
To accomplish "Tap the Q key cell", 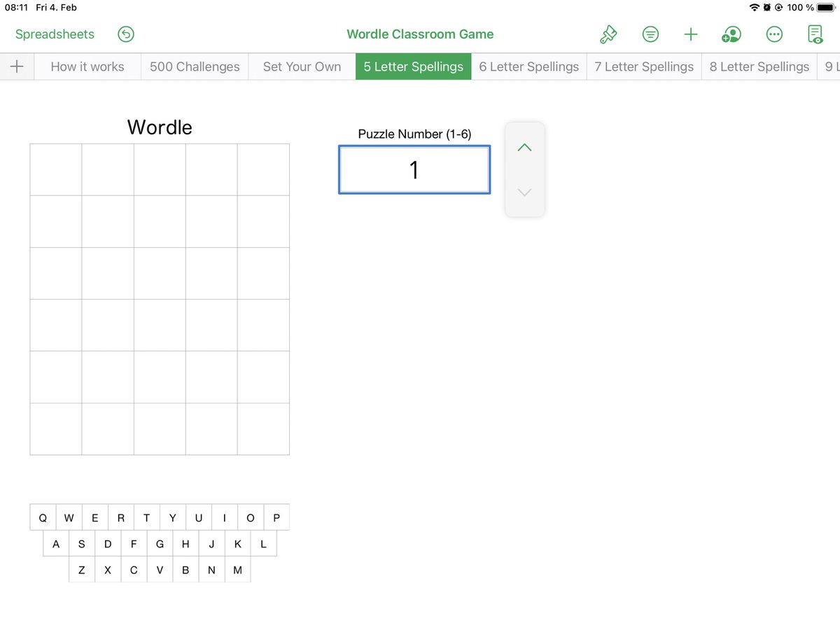I will [x=43, y=518].
